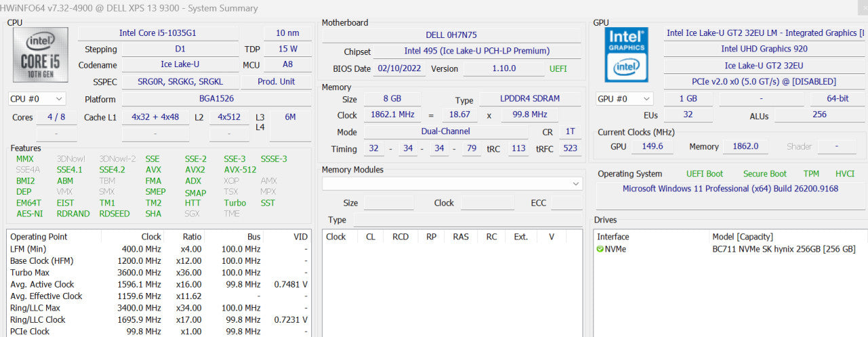Click the Microsoft Windows 11 Professional field

tap(730, 196)
